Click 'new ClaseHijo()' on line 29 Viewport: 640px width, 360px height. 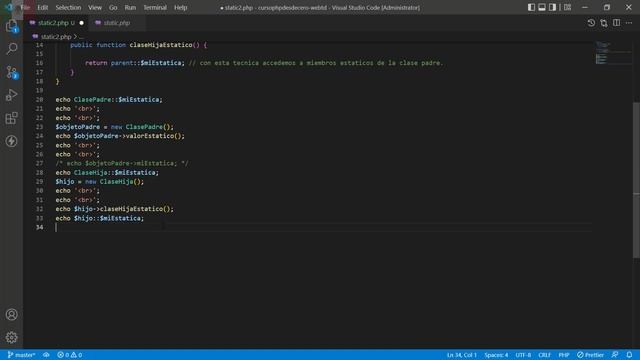point(114,182)
